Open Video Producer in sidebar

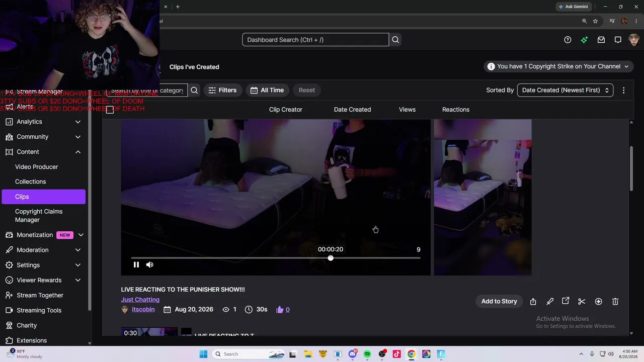tap(36, 167)
